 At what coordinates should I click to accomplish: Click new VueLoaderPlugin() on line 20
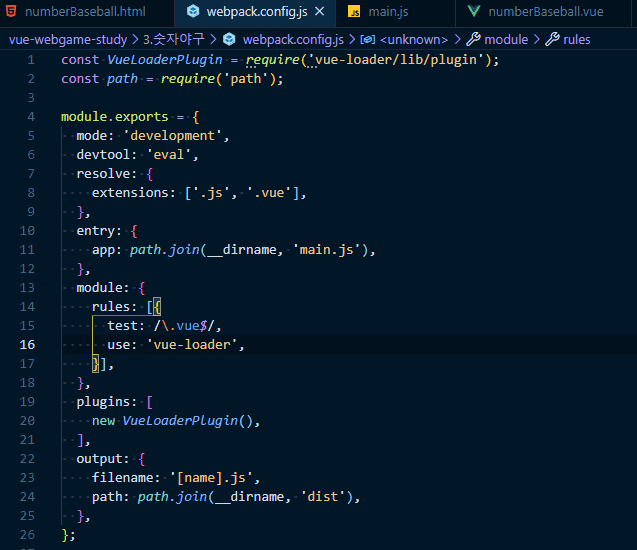pos(172,421)
